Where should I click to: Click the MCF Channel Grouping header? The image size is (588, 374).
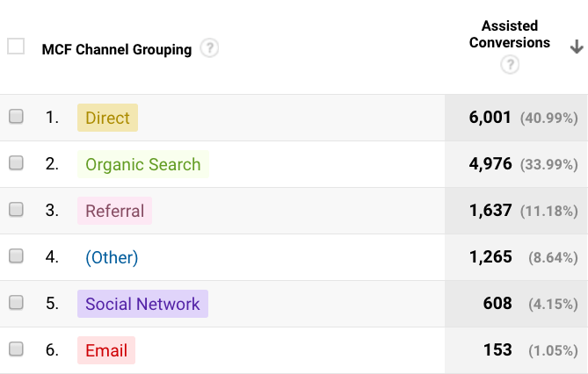coord(116,49)
